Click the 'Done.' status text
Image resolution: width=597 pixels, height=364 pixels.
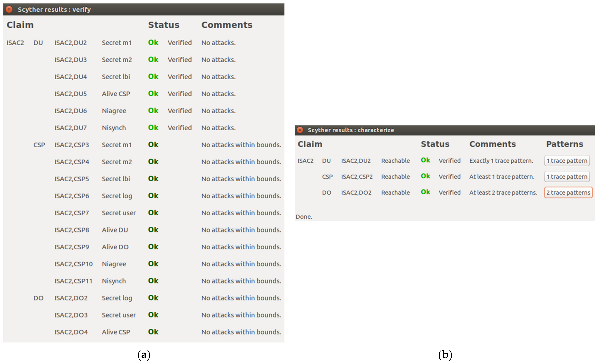pyautogui.click(x=304, y=217)
